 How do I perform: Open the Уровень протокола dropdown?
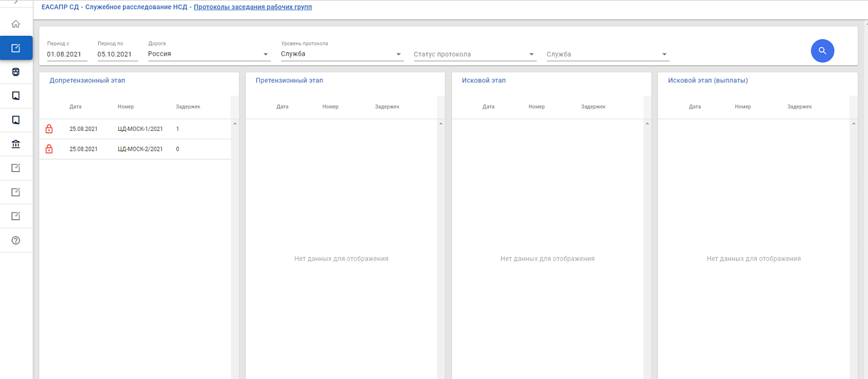coord(342,54)
